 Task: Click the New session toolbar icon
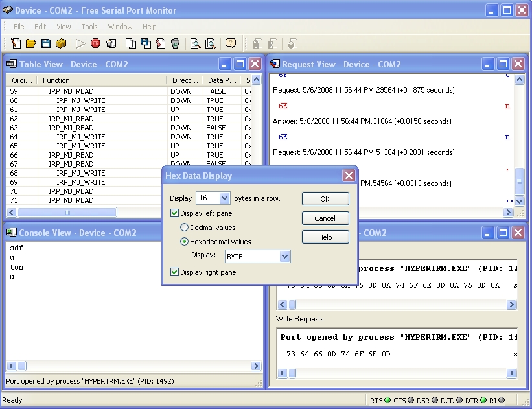click(16, 43)
